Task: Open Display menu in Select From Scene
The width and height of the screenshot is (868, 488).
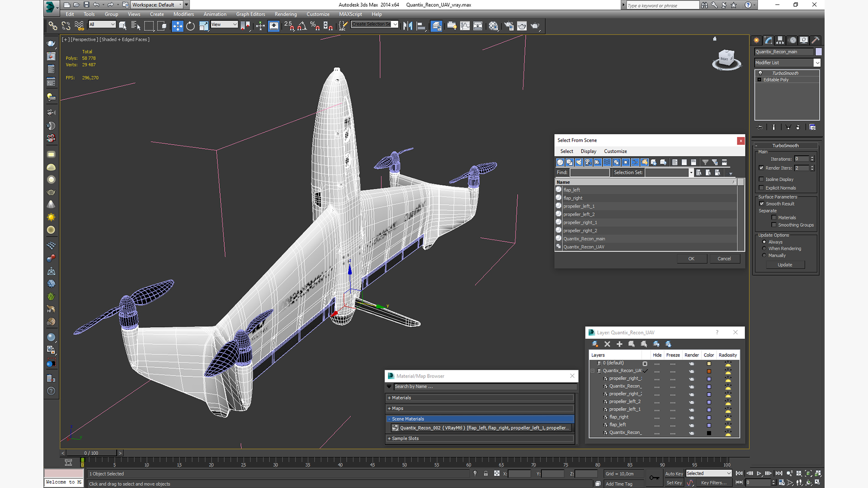Action: pyautogui.click(x=588, y=151)
